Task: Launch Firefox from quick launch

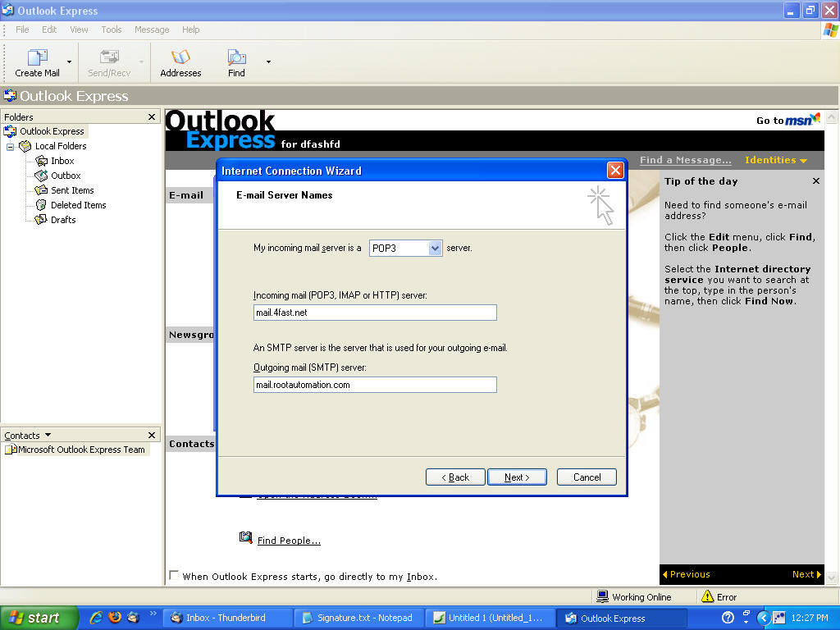Action: tap(115, 618)
